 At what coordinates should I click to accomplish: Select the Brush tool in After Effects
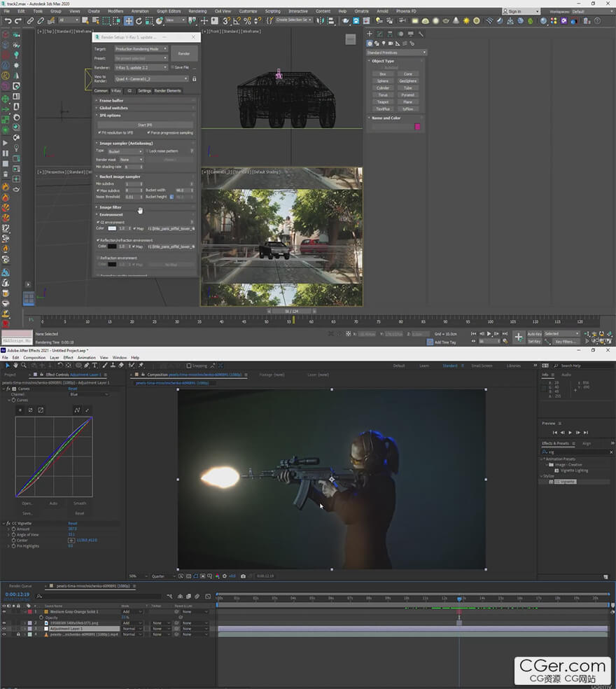105,365
